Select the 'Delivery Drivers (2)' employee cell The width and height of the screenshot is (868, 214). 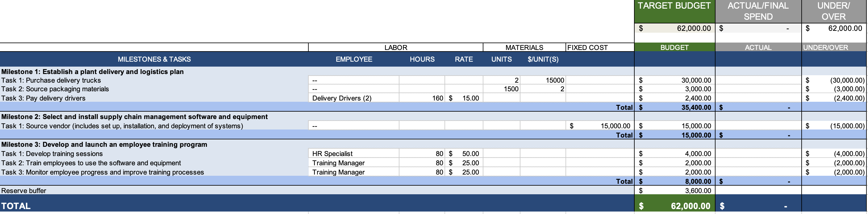pyautogui.click(x=353, y=98)
